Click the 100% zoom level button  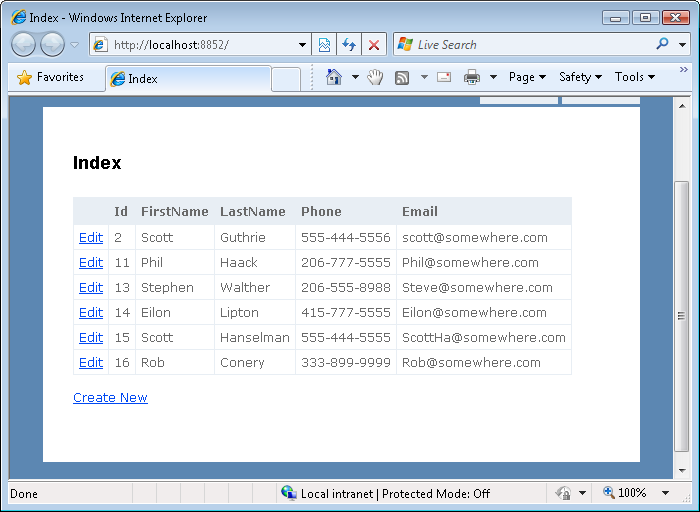click(625, 493)
